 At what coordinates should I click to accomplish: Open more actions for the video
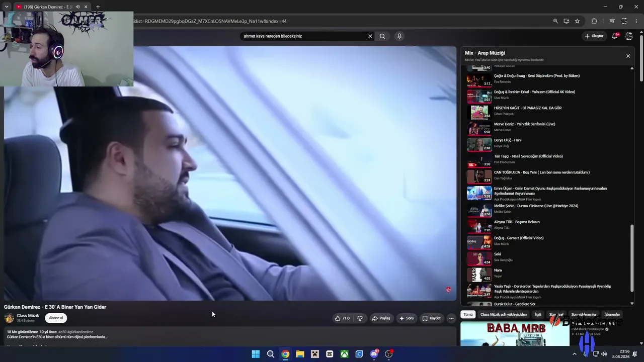click(451, 318)
